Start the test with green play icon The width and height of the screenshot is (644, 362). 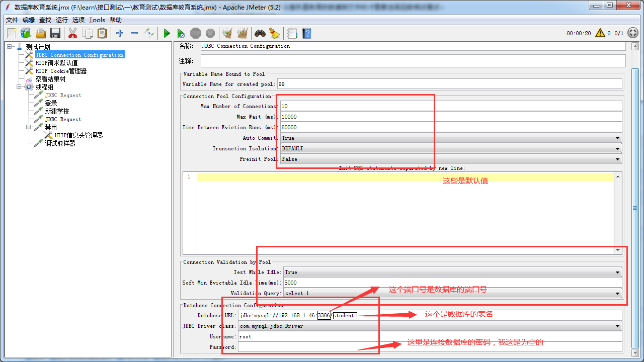pos(167,33)
